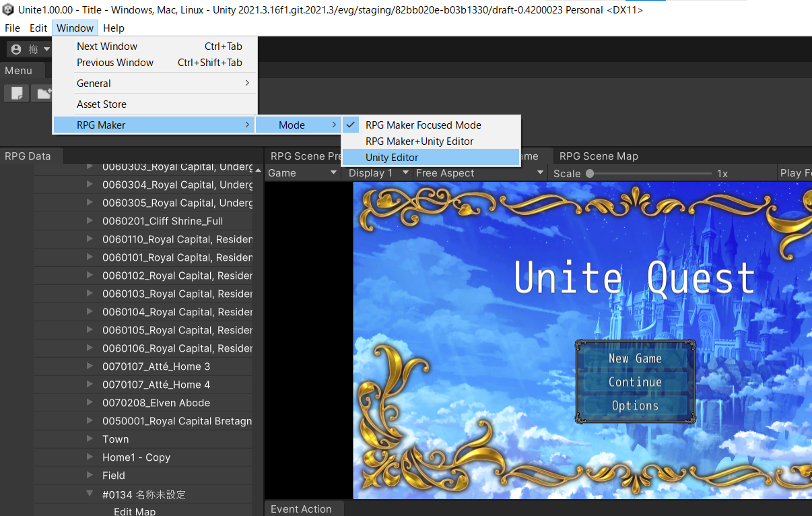Expand the 0060305_Royal Capital map entry
Viewport: 812px width, 516px height.
(90, 203)
